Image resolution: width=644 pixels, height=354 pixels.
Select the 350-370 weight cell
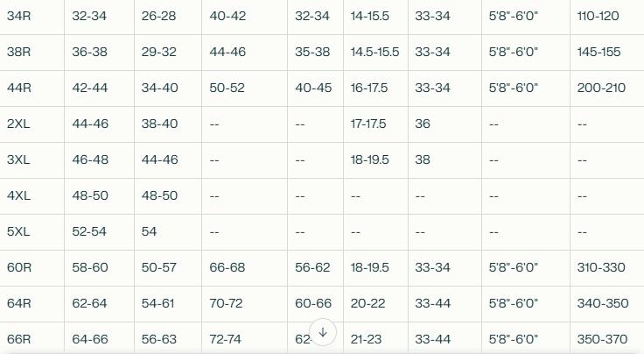pyautogui.click(x=603, y=339)
